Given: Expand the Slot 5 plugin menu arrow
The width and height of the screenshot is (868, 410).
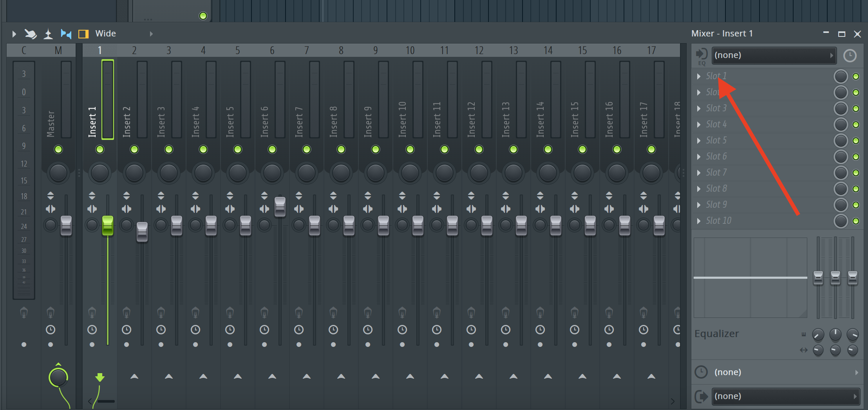Looking at the screenshot, I should (x=699, y=140).
